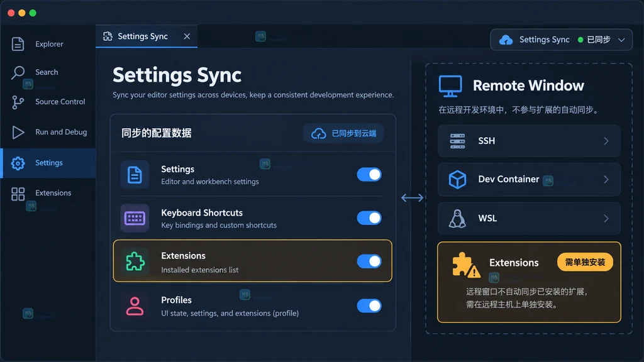Click the Remote Window monitor icon
The height and width of the screenshot is (362, 644).
(x=450, y=86)
